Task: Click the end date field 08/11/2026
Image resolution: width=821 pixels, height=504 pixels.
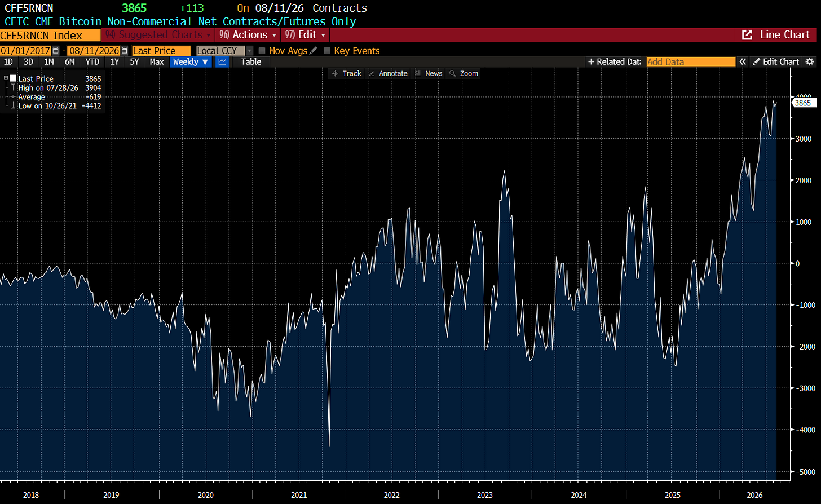Action: [x=94, y=51]
